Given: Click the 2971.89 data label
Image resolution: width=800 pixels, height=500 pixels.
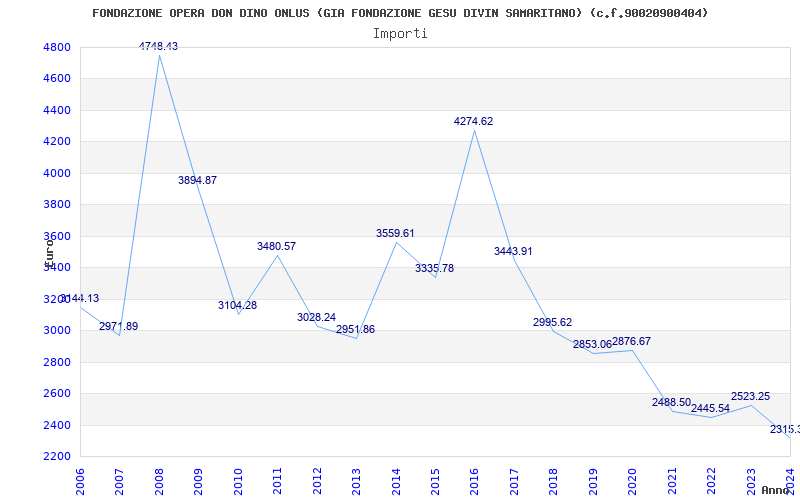Looking at the screenshot, I should click(x=118, y=327).
